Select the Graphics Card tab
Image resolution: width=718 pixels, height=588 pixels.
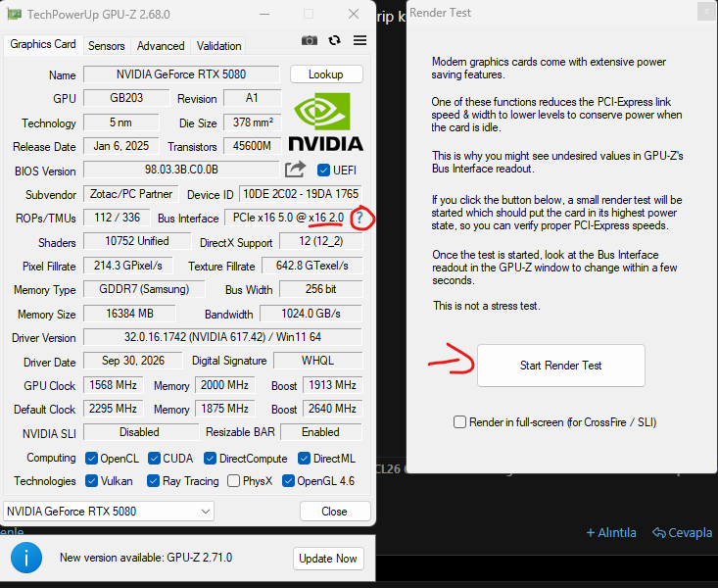click(x=43, y=44)
